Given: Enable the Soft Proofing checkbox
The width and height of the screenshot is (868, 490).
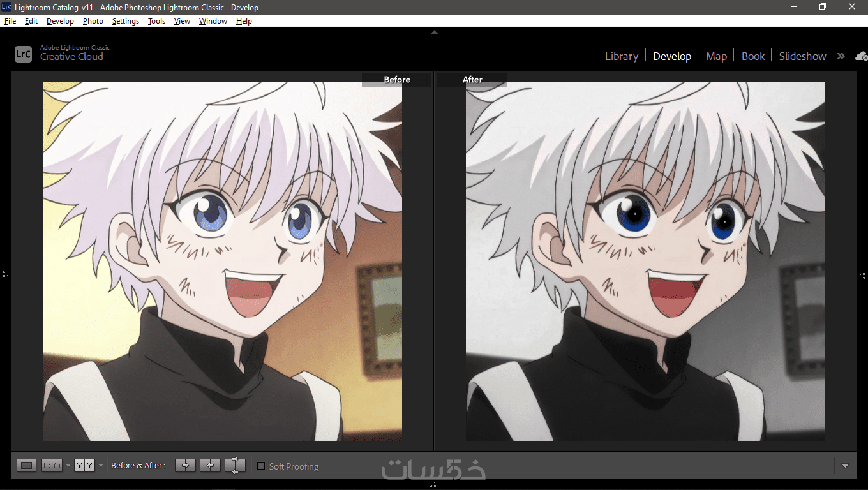Looking at the screenshot, I should [x=260, y=466].
